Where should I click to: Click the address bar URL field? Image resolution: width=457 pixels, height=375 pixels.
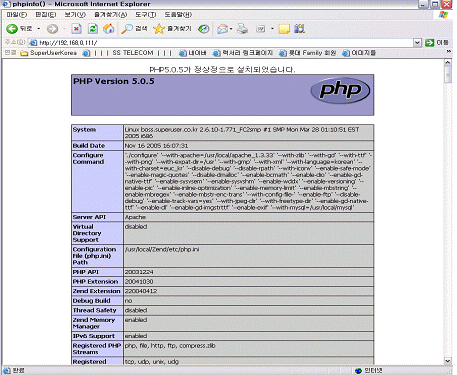pos(221,43)
